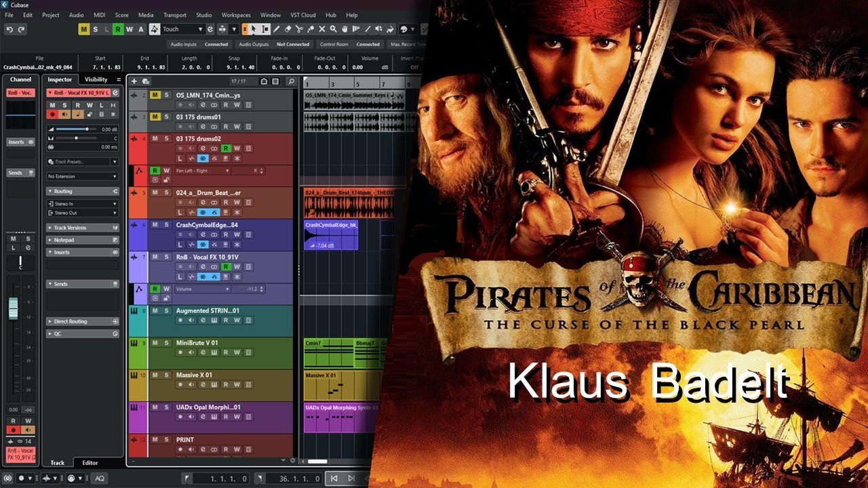The height and width of the screenshot is (488, 868).
Task: Open the VST Cloud menu
Action: (304, 15)
